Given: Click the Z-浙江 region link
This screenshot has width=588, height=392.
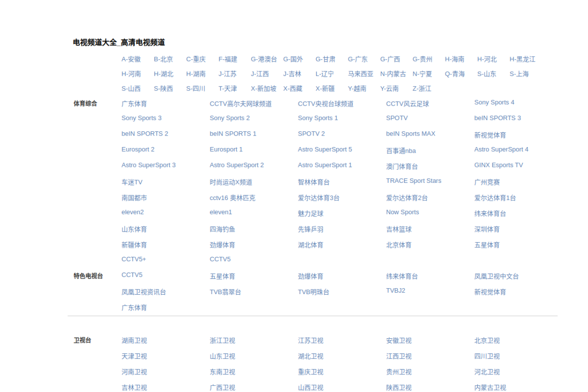Looking at the screenshot, I should tap(422, 89).
